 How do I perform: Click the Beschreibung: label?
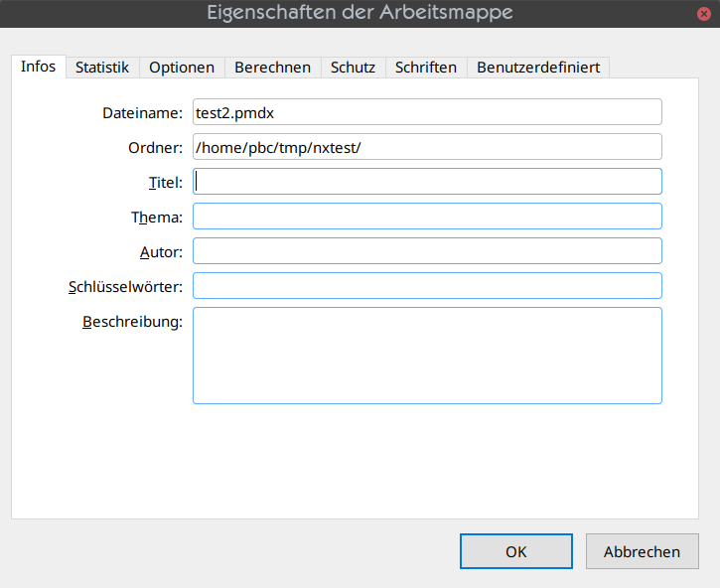[132, 322]
